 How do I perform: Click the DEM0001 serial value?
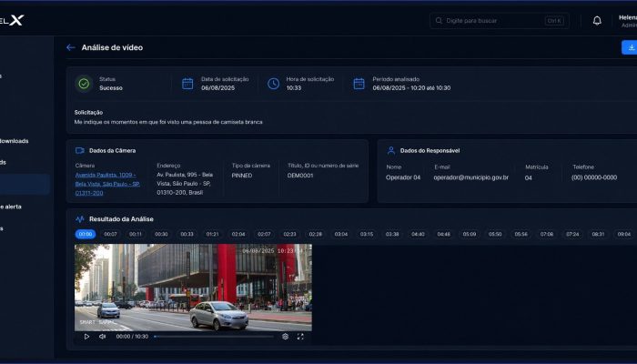300,176
